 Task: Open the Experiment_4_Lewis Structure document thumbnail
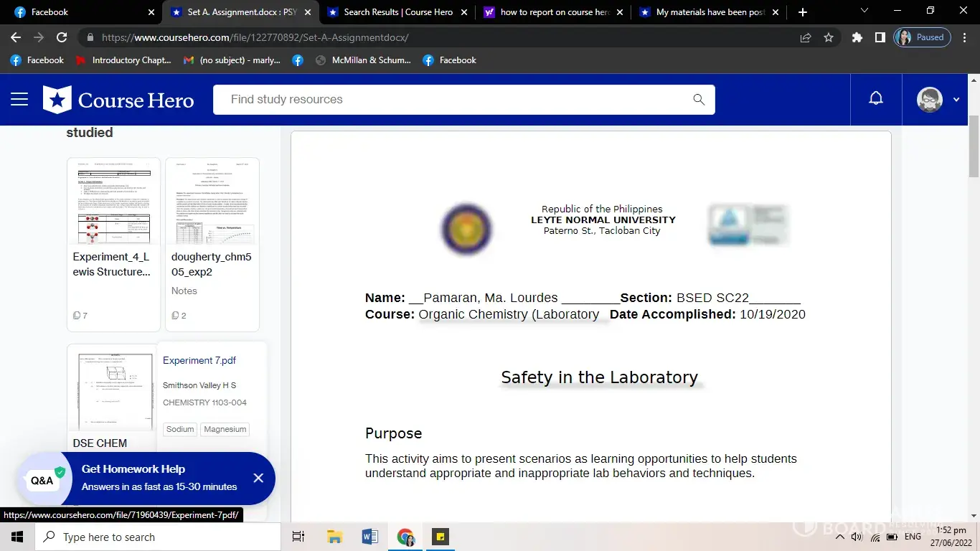click(x=113, y=202)
